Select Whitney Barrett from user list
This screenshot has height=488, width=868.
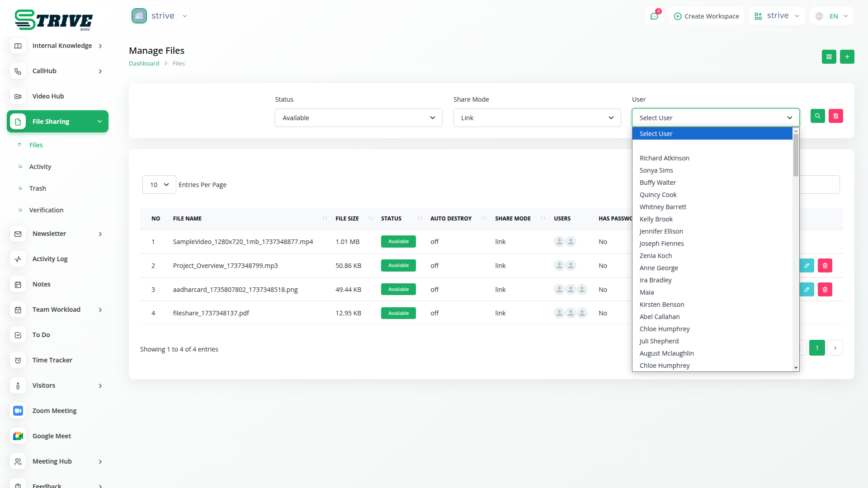pos(663,207)
